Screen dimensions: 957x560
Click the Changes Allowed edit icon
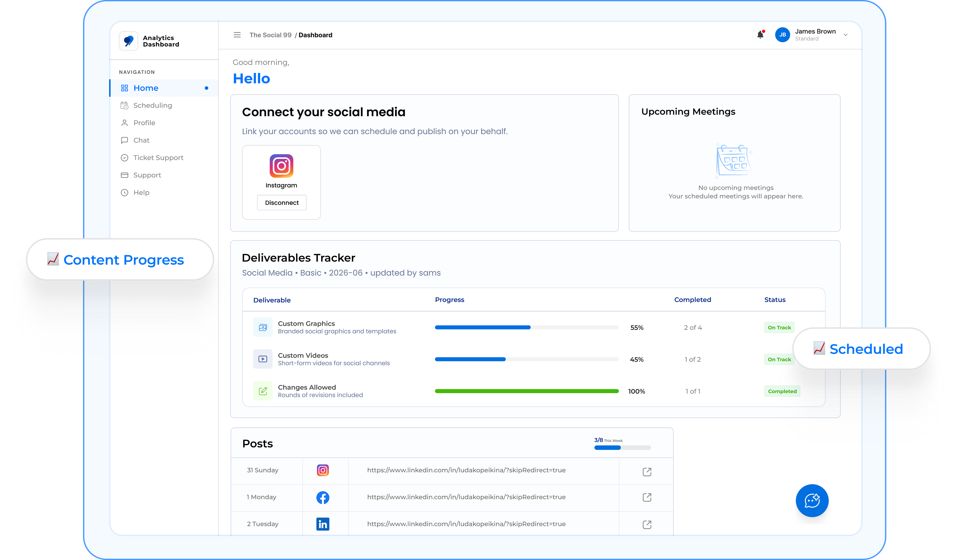coord(263,391)
